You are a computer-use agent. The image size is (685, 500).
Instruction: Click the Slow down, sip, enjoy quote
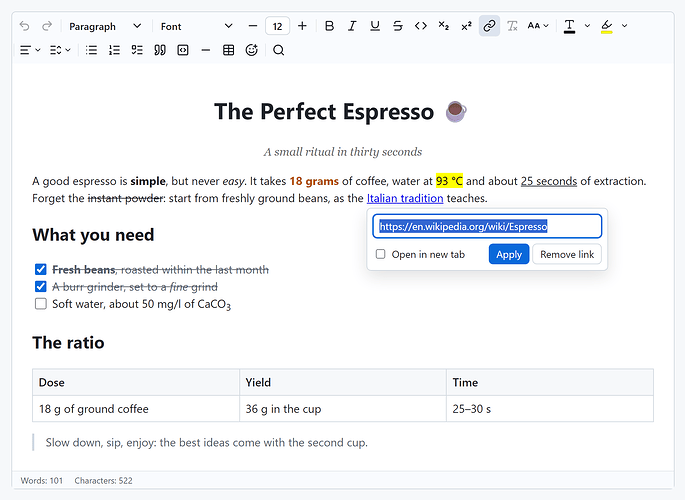207,442
